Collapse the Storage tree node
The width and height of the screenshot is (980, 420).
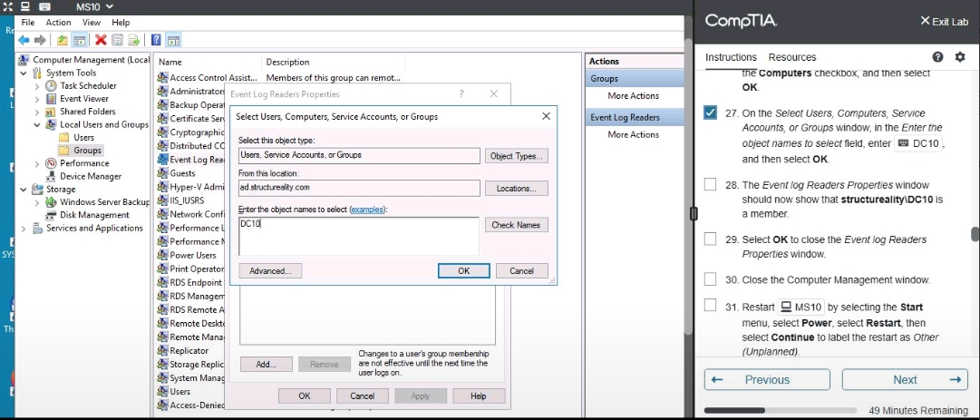tap(24, 190)
